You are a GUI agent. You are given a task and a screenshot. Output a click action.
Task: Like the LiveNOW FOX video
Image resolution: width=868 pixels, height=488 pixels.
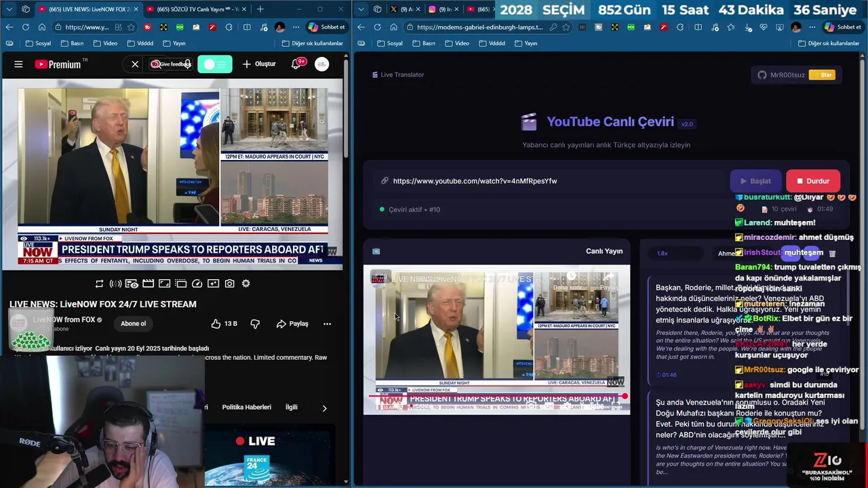[x=224, y=324]
